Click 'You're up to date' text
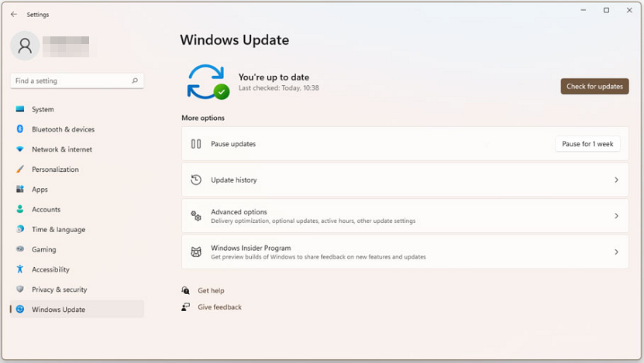 [274, 77]
